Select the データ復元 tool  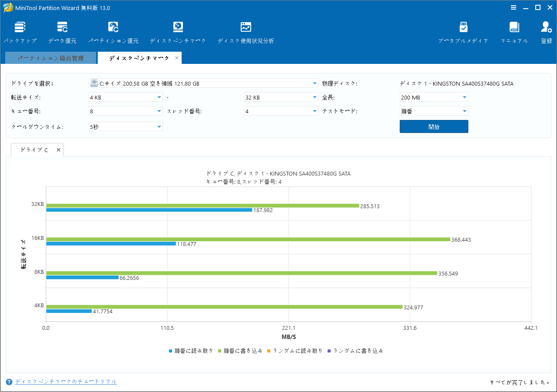click(x=63, y=31)
